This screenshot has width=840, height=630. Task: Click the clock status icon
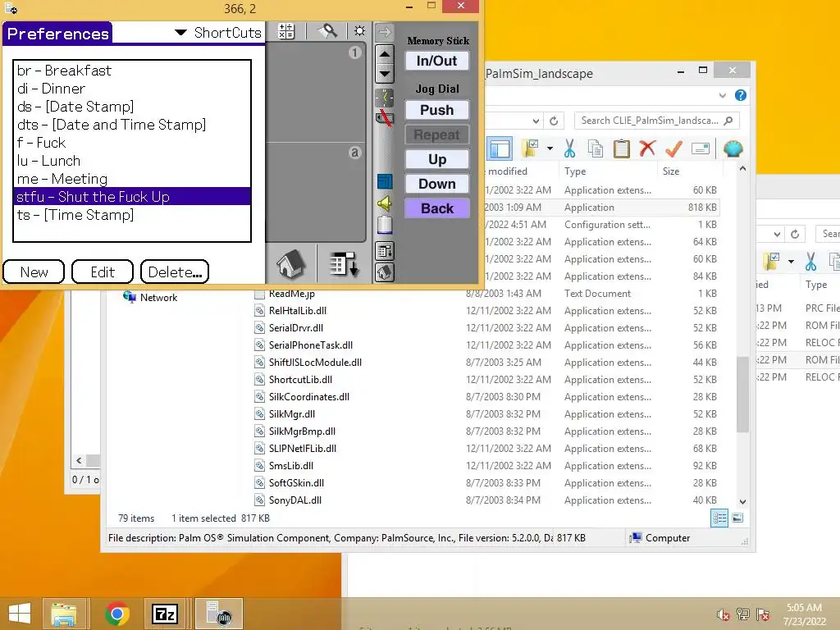tap(384, 98)
